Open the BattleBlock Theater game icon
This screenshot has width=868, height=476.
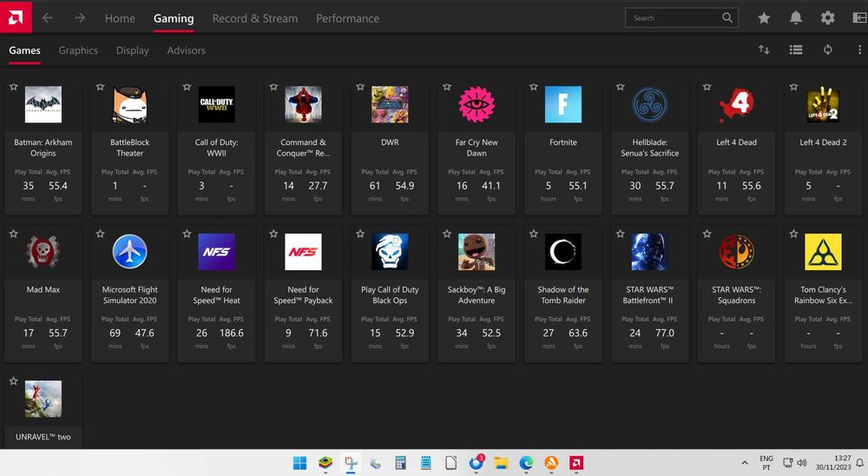(129, 104)
